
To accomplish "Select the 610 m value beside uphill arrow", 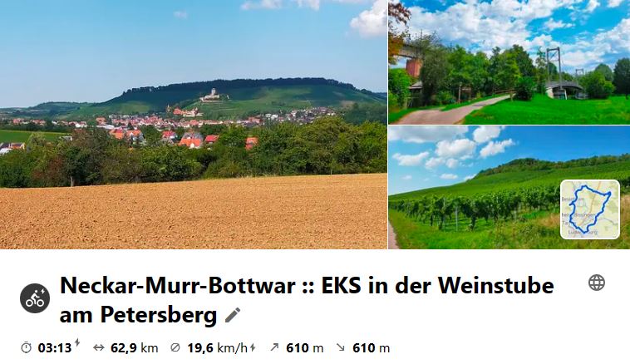I will click(304, 348).
